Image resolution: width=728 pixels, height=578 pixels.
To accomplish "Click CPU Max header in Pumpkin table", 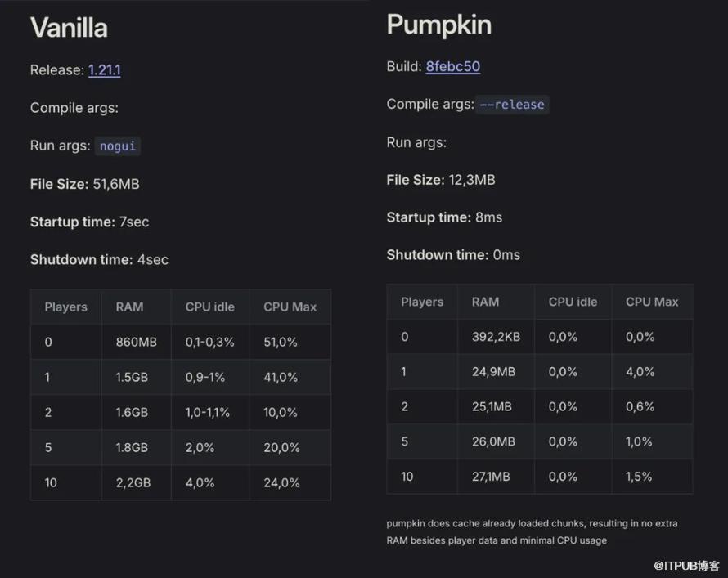I will (x=652, y=302).
